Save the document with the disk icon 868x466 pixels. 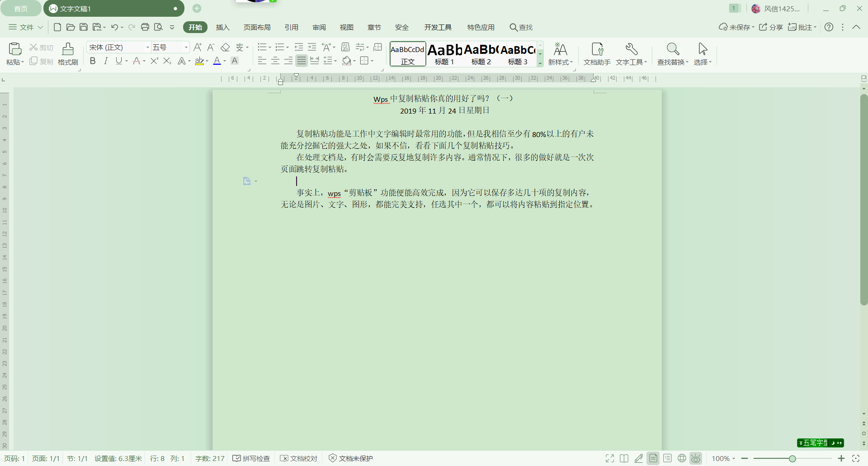click(x=84, y=27)
